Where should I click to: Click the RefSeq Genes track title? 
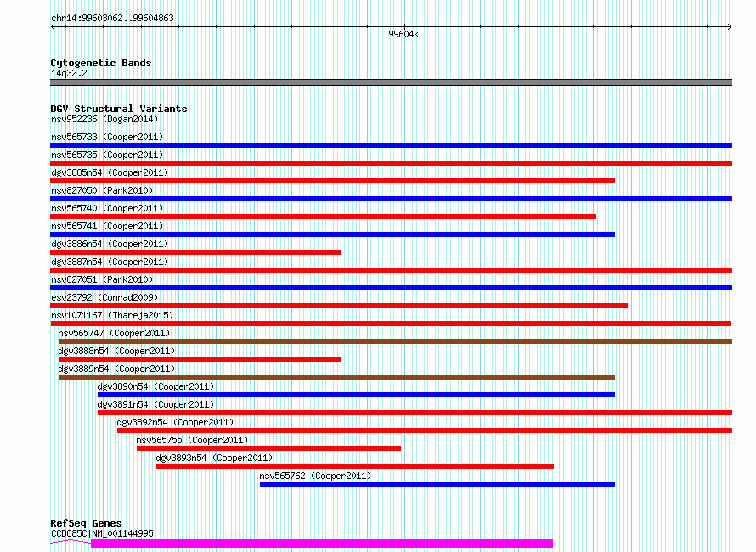point(86,523)
